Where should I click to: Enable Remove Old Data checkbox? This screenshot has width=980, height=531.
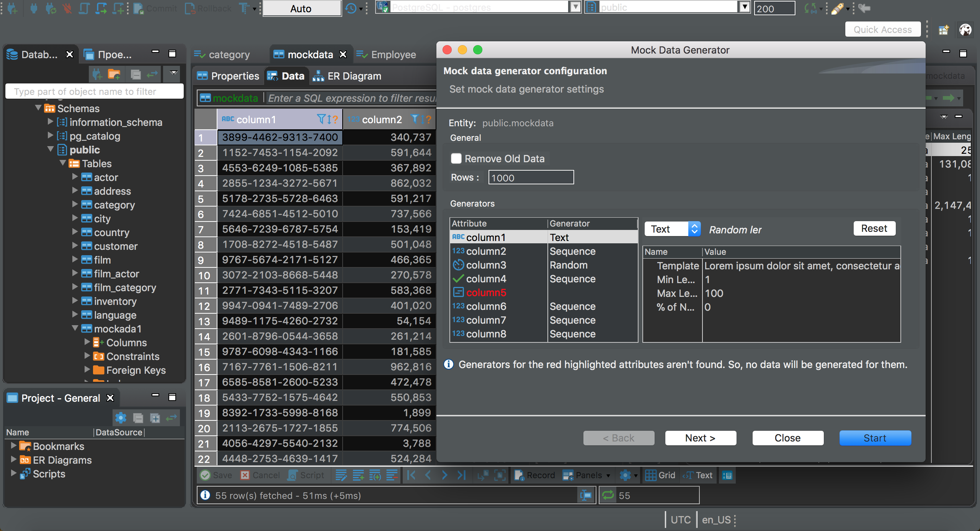[x=456, y=158]
